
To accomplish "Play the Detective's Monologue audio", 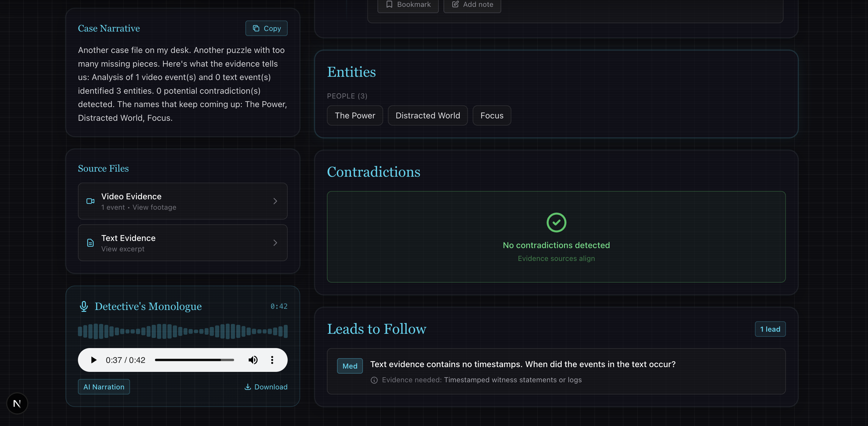I will pyautogui.click(x=94, y=360).
